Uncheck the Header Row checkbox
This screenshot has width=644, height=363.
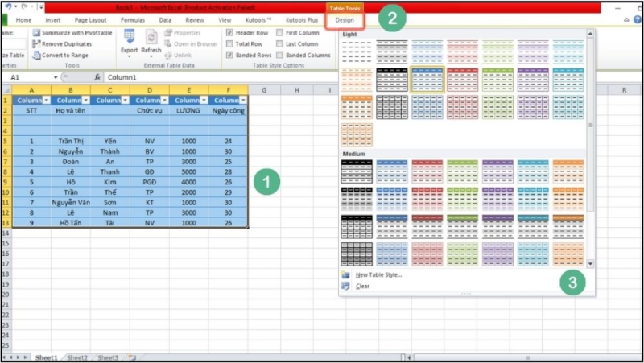[230, 33]
